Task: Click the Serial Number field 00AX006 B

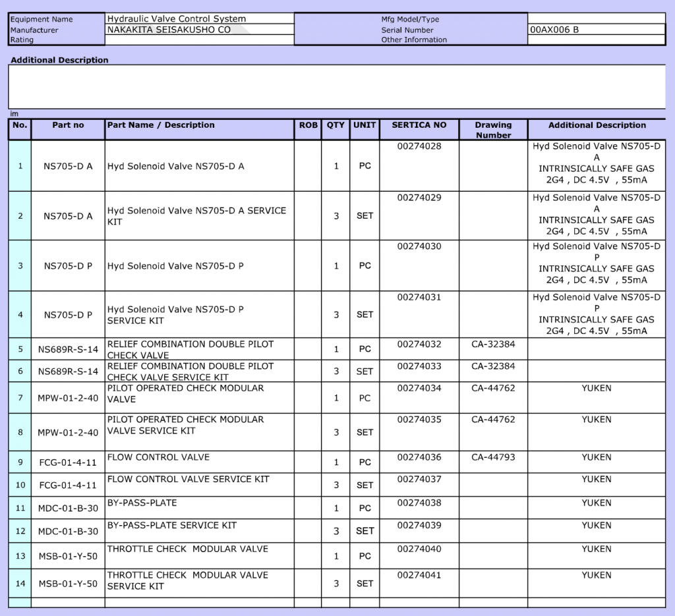Action: (596, 30)
